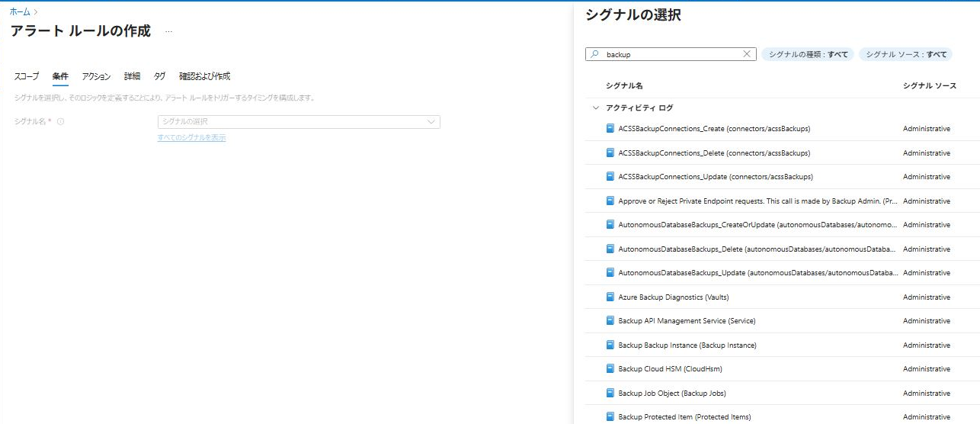Click the AutonomousDatabaseBackups_Update signal icon
980x424 pixels.
(610, 273)
